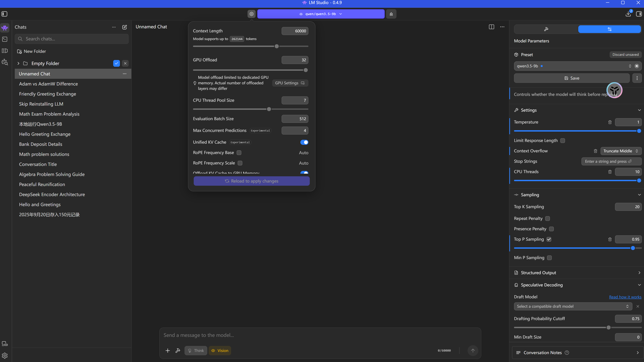
Task: Open Conversation Notes help icon
Action: pyautogui.click(x=567, y=353)
